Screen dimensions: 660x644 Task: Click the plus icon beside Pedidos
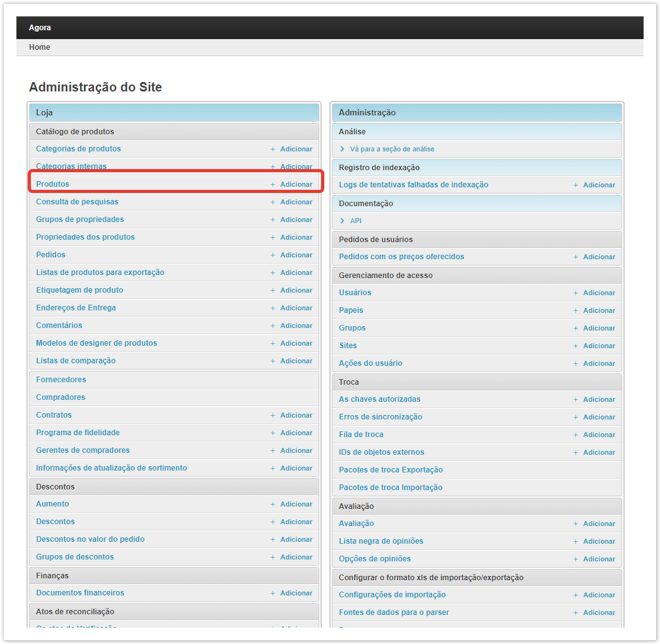click(x=273, y=255)
